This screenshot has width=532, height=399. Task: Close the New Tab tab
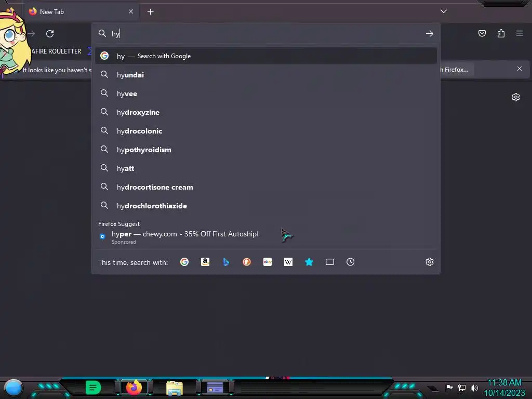coord(131,11)
